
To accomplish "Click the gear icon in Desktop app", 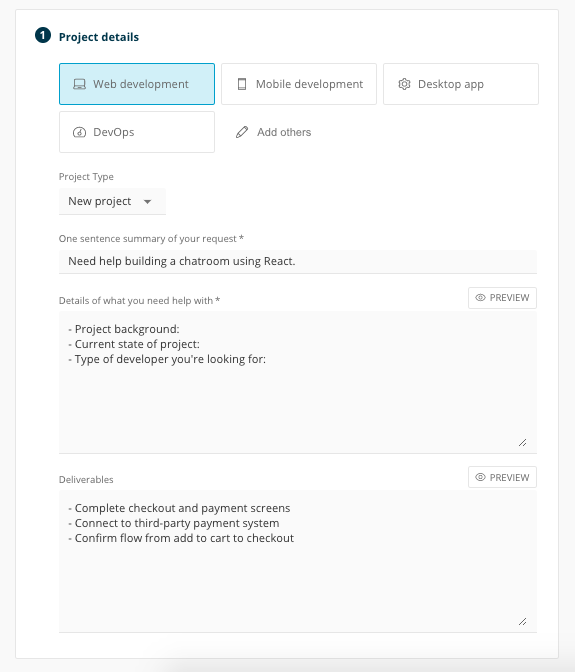I will click(404, 84).
